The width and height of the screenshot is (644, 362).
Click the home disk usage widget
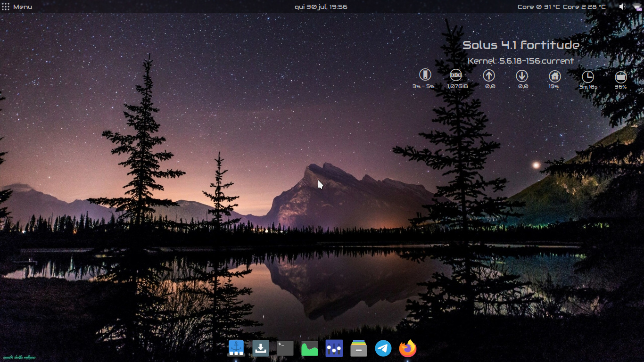click(554, 76)
